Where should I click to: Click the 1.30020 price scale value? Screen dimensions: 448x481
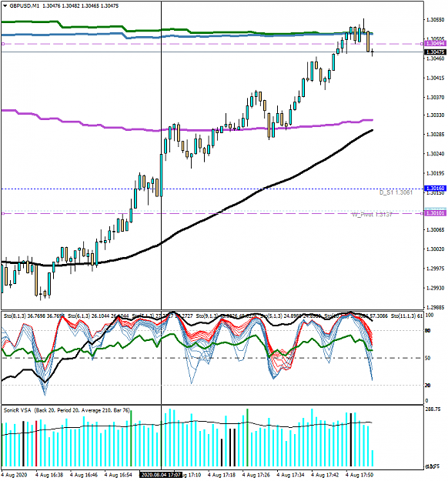(x=436, y=249)
